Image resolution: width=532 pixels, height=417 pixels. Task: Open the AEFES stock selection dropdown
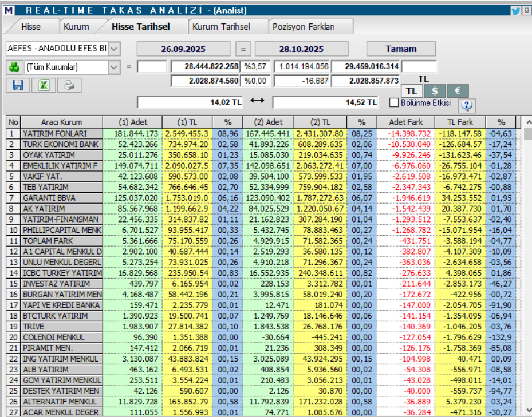tap(114, 49)
